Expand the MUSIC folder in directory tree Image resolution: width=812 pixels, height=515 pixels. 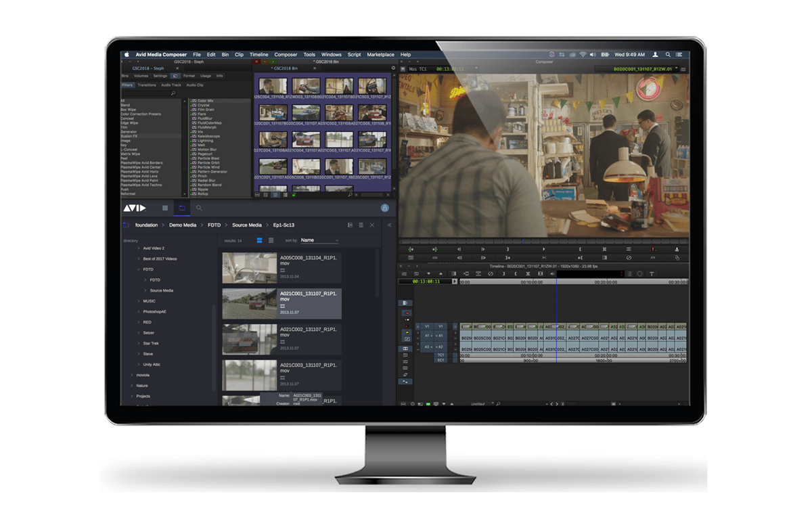tap(139, 301)
